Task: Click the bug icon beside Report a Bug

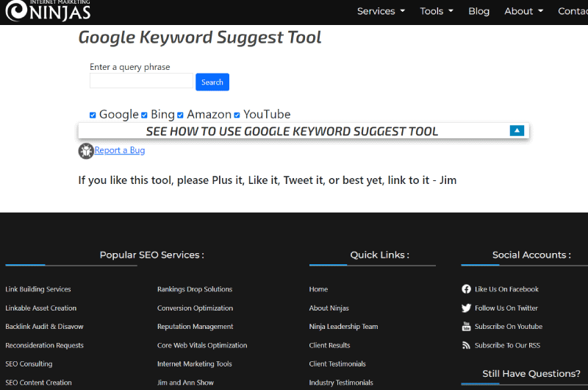Action: pos(86,151)
